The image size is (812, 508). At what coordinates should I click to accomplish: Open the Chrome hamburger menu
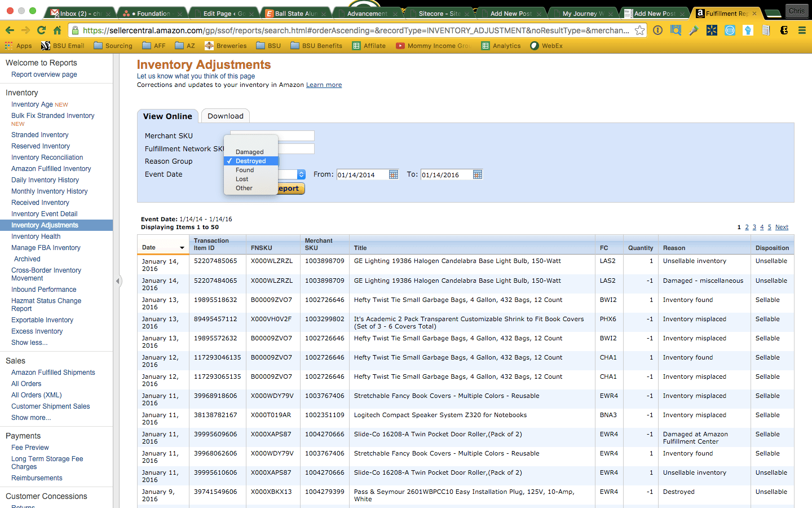[802, 30]
